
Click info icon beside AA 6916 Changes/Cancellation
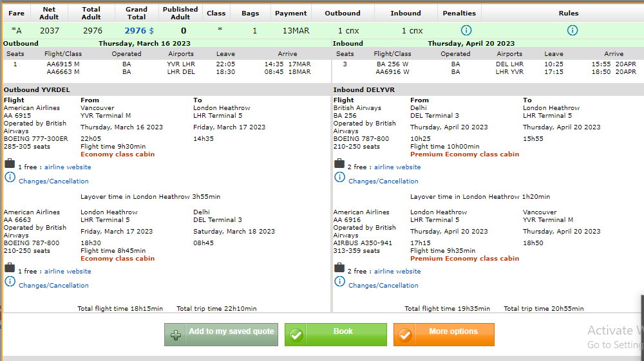coord(339,281)
